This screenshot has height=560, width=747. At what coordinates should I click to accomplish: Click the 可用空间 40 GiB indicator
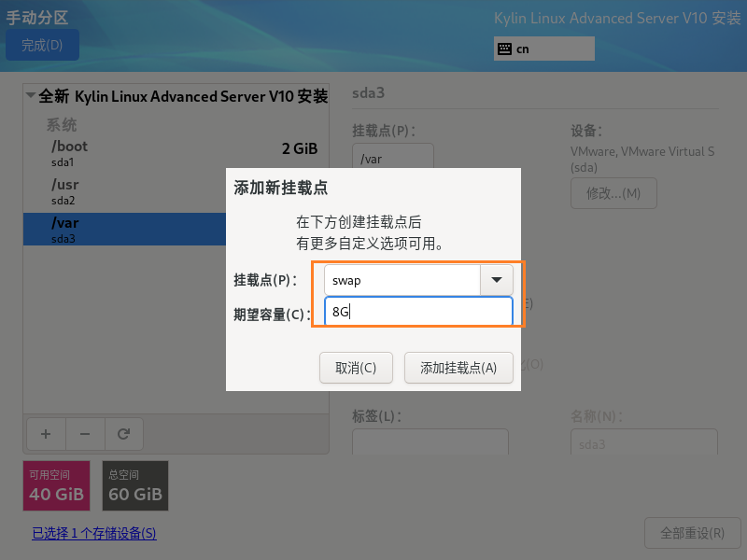[56, 485]
